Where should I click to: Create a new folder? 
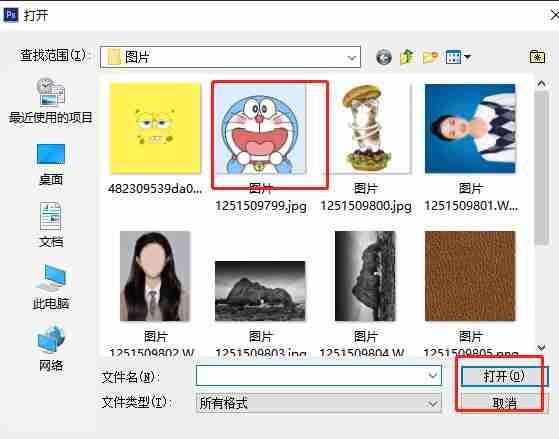click(430, 57)
